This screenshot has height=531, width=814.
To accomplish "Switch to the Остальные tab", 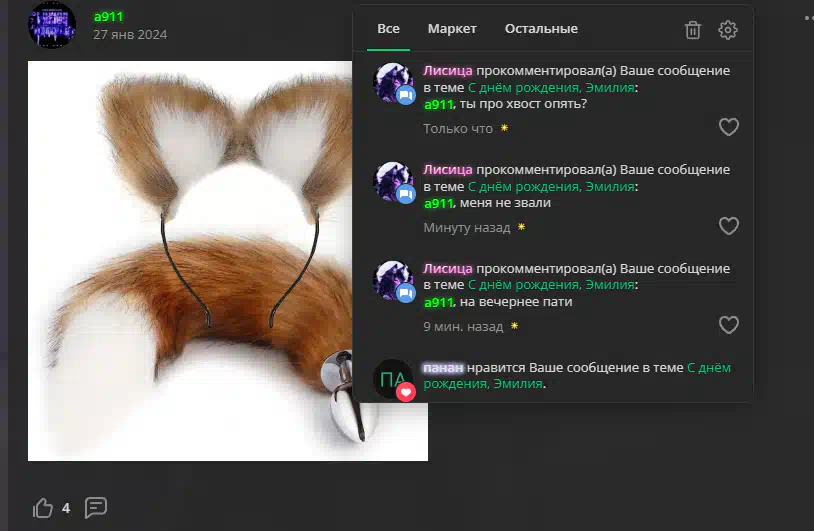I will 541,29.
